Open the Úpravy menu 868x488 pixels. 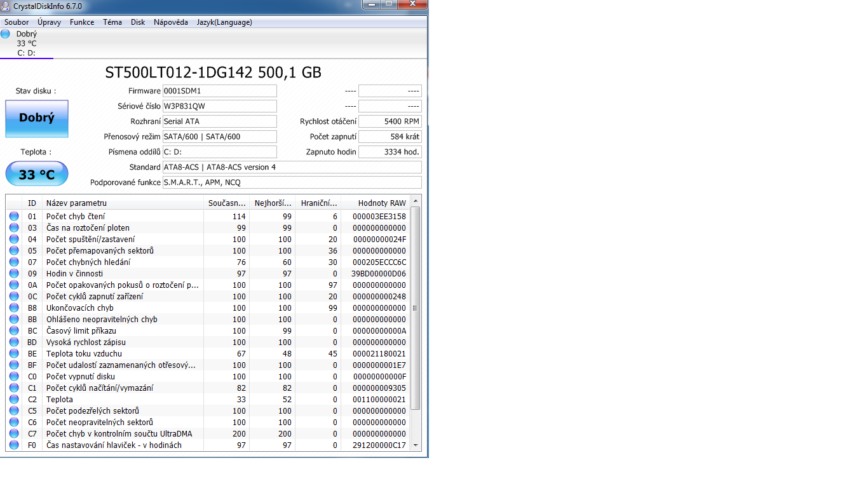pos(50,22)
